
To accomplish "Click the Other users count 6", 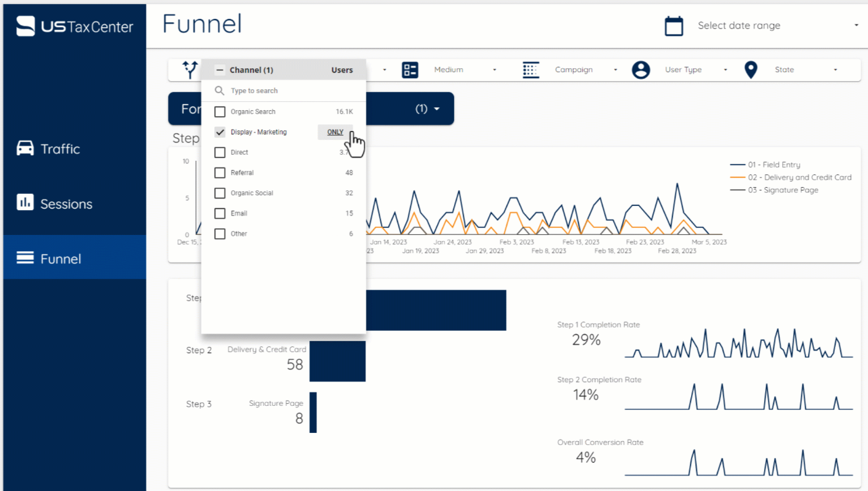I will tap(351, 233).
